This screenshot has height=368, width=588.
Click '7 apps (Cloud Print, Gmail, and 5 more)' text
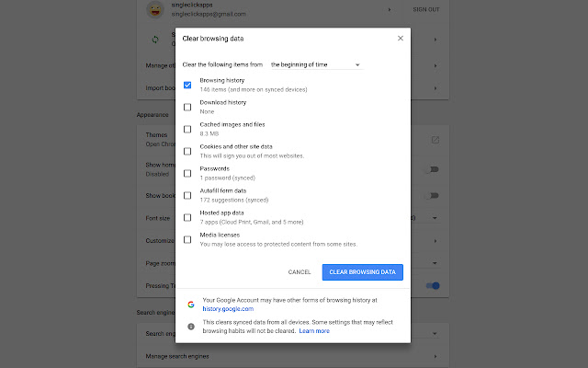coord(252,223)
